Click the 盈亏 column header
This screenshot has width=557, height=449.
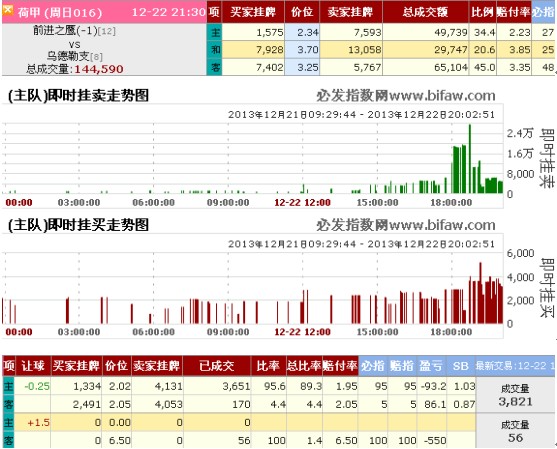(431, 366)
